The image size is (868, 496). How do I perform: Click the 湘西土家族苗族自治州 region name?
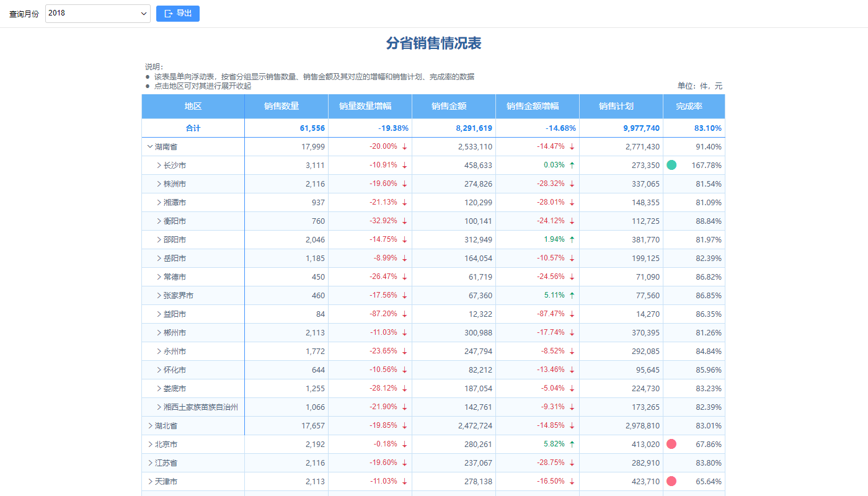tap(200, 407)
